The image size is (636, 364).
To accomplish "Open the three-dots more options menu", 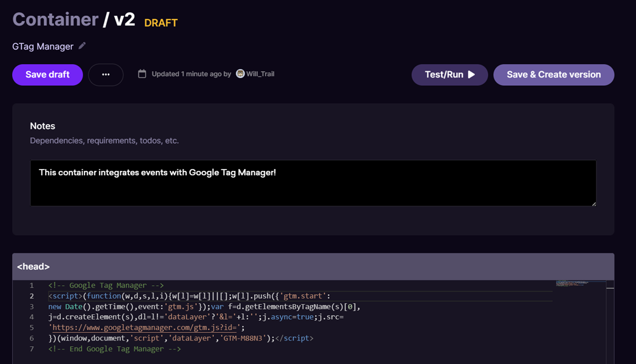I will click(106, 74).
